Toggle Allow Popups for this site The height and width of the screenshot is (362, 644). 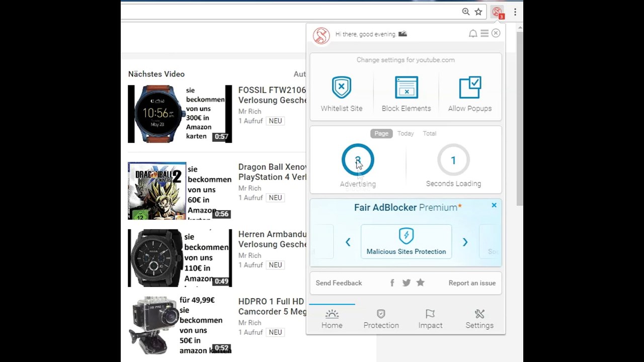[x=470, y=94]
